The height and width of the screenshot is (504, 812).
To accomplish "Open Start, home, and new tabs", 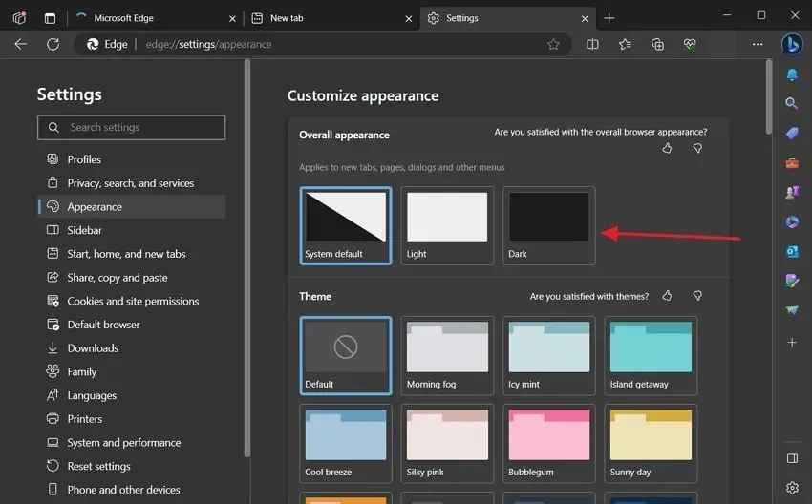I will click(132, 254).
